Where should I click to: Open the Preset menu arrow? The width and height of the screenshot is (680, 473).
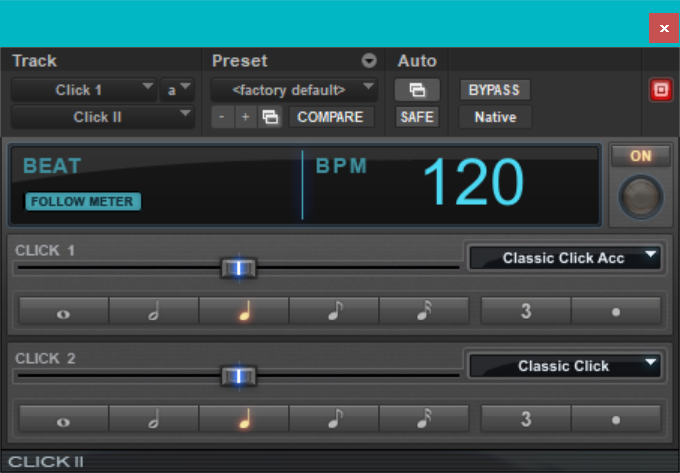click(369, 61)
